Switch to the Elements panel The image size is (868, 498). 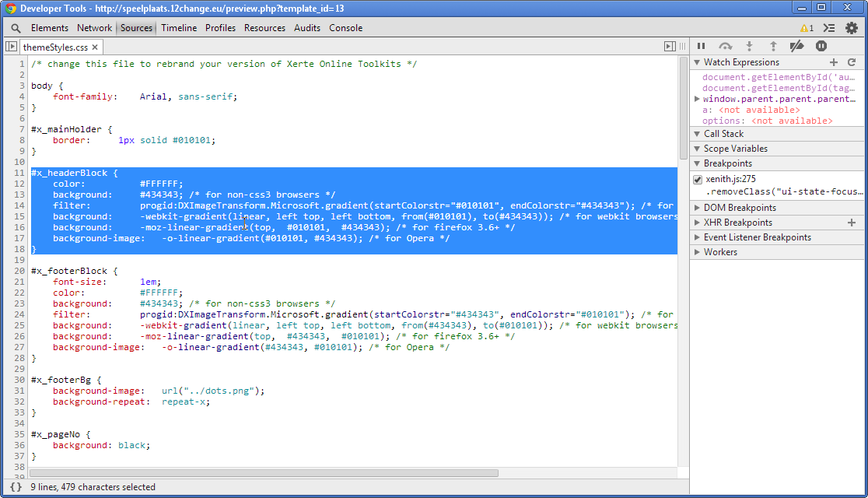coord(49,28)
